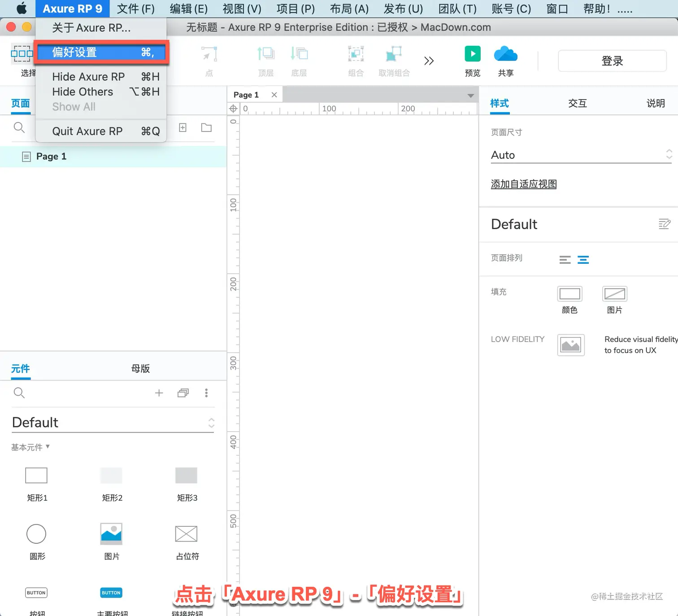Click the 组合 group icon
The image size is (678, 616).
pyautogui.click(x=356, y=61)
